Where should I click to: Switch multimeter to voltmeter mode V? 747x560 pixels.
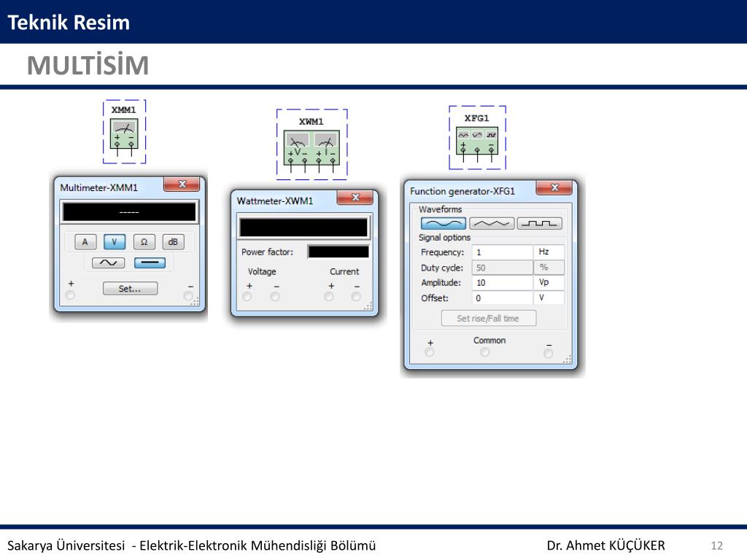coord(115,242)
